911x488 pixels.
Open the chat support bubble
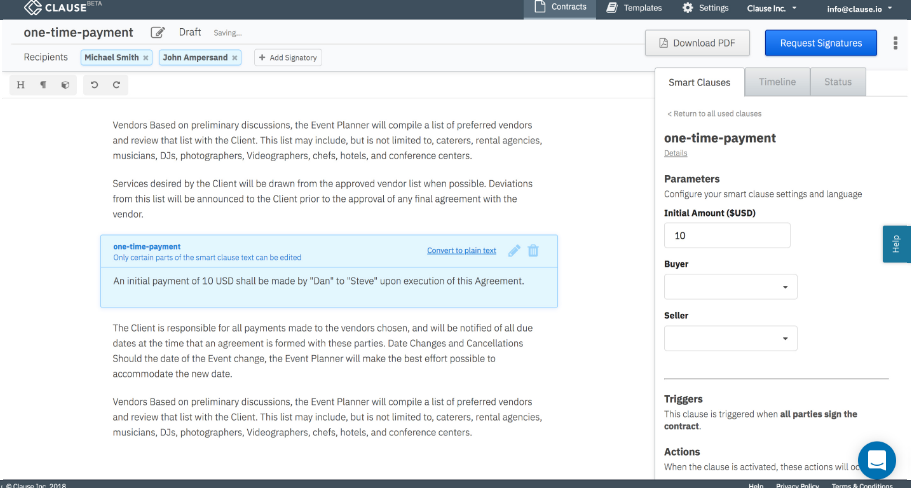point(876,460)
